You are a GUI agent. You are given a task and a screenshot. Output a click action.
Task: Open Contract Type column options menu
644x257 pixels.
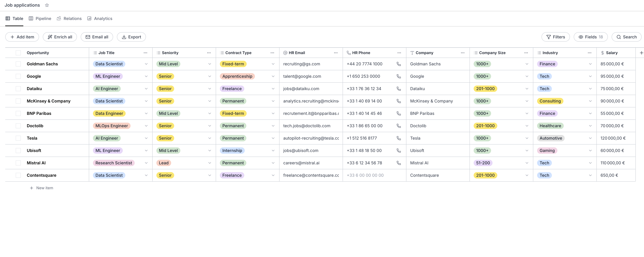point(272,53)
